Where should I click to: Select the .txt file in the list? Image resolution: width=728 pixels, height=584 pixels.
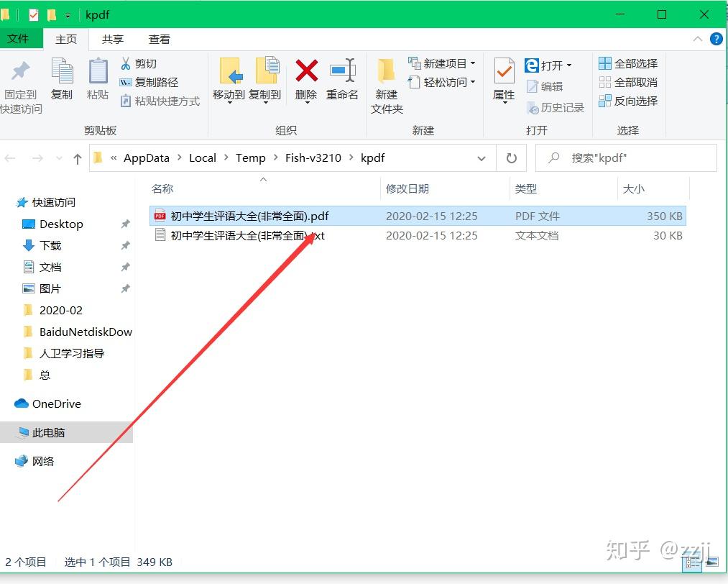pyautogui.click(x=418, y=236)
